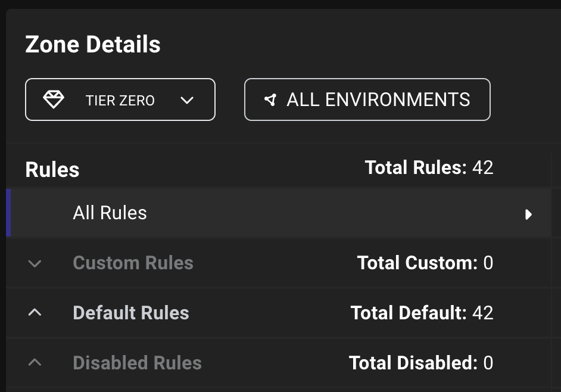Click the chevron next to Custom Rules

(35, 263)
